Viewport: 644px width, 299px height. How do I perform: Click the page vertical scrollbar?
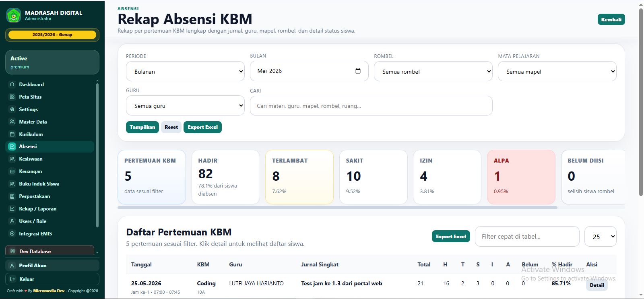(641, 101)
